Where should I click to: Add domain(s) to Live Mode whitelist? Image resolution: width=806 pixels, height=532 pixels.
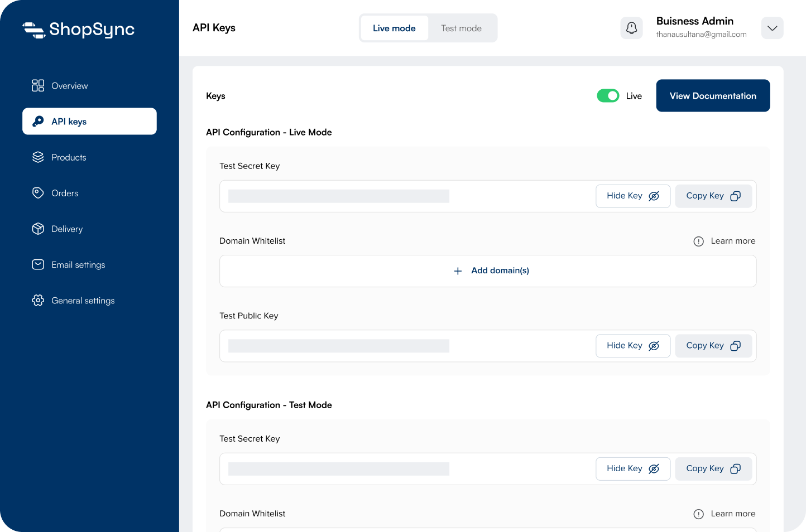(488, 271)
